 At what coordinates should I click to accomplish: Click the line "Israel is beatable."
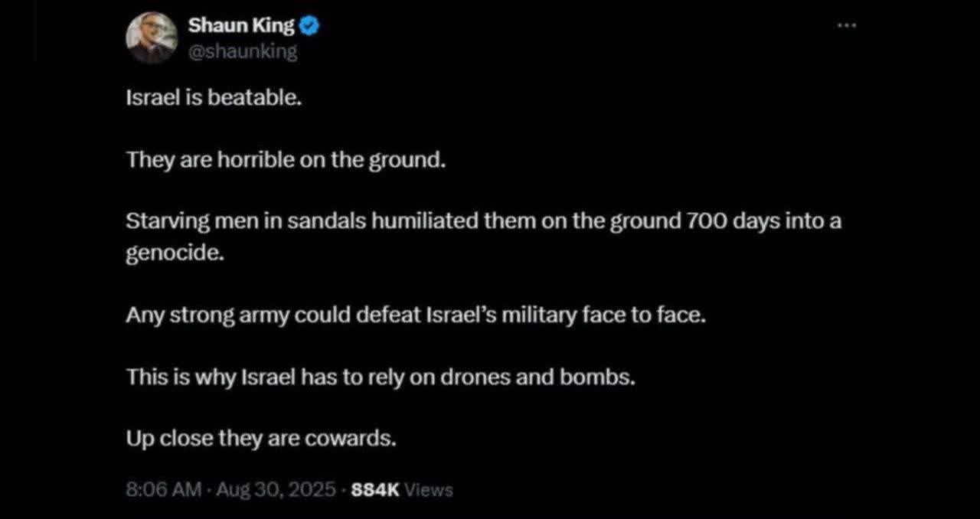coord(208,98)
